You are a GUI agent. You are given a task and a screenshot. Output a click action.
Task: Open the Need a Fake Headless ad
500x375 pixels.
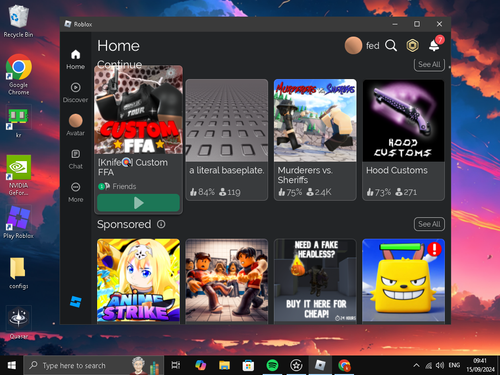pos(315,281)
